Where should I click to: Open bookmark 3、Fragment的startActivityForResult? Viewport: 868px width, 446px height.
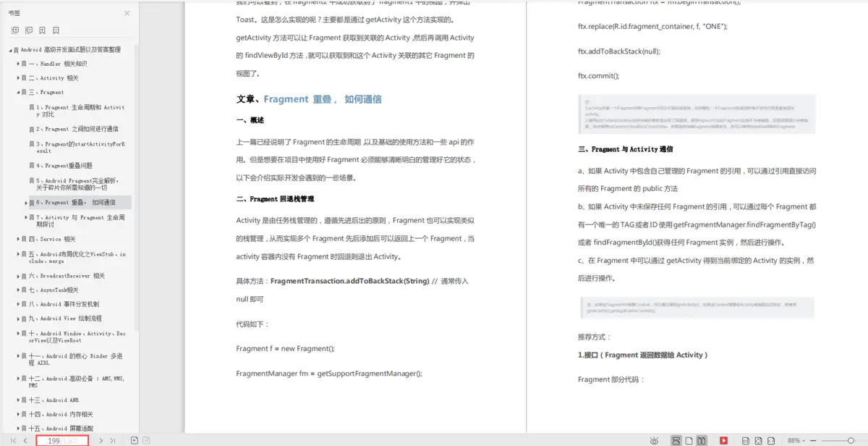80,147
